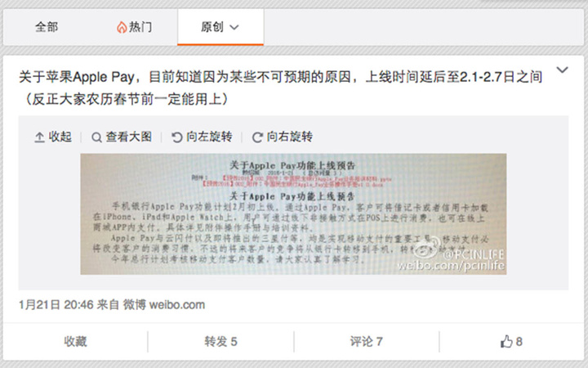The image size is (588, 368).
Task: Switch to the 热门 tab
Action: coord(134,27)
